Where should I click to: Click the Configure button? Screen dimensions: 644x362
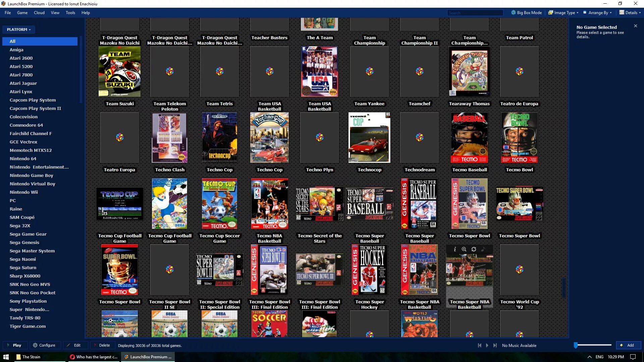click(x=44, y=345)
